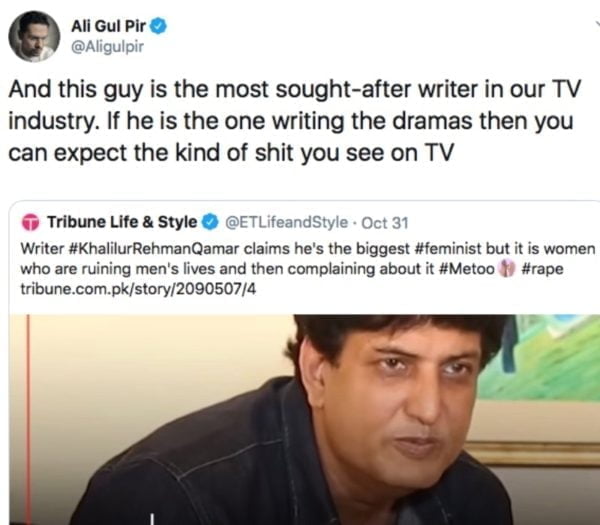Click the red progress line on the video
This screenshot has width=600, height=525.
tap(28, 419)
